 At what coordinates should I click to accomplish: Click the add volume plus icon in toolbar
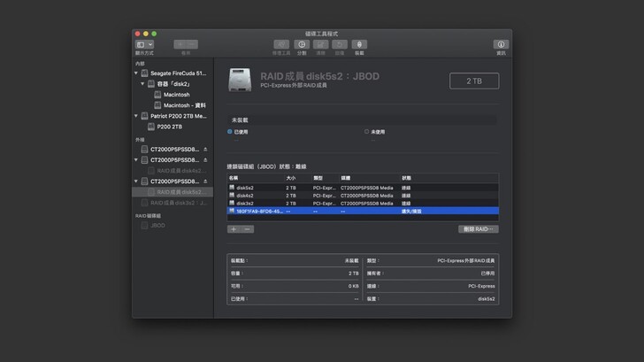tap(180, 44)
